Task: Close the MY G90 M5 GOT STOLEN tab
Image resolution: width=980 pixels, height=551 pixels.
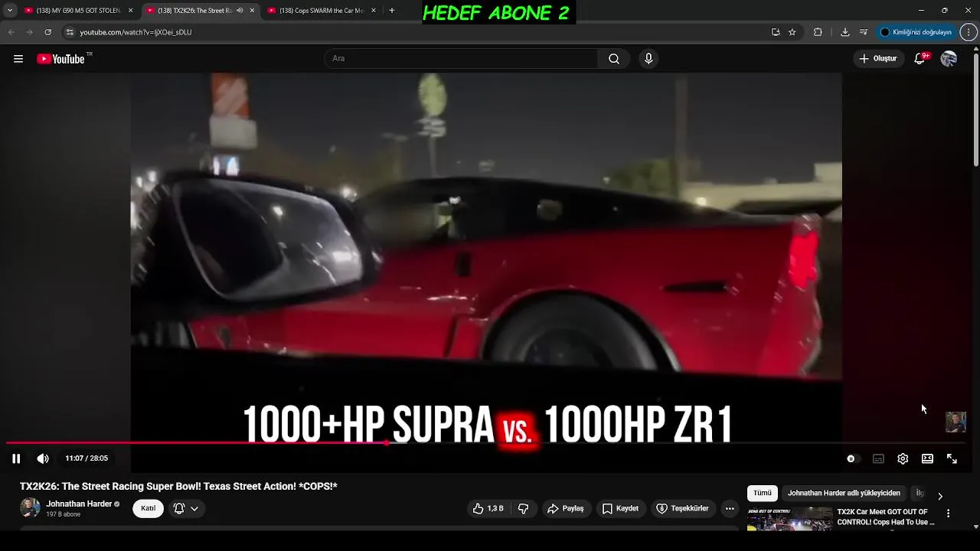Action: pyautogui.click(x=131, y=11)
